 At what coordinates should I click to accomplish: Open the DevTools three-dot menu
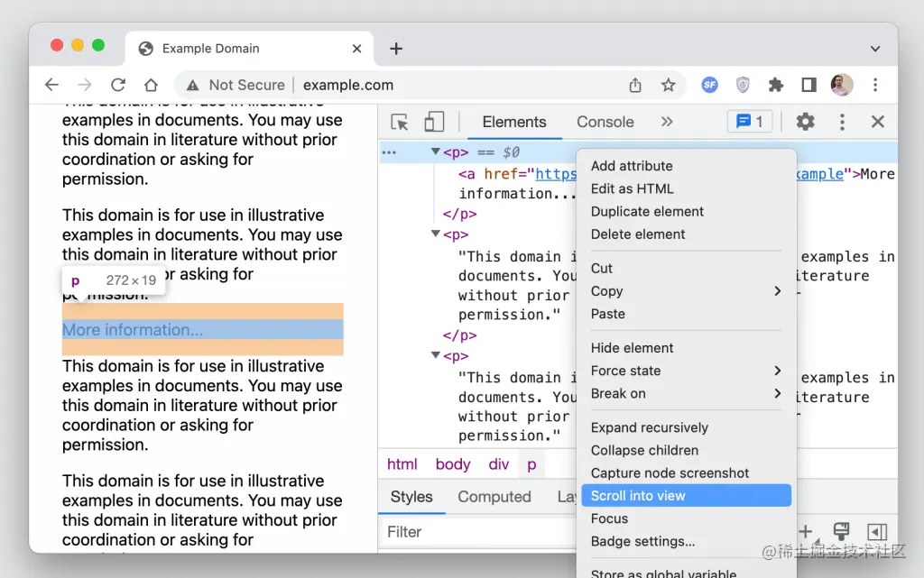pyautogui.click(x=842, y=123)
